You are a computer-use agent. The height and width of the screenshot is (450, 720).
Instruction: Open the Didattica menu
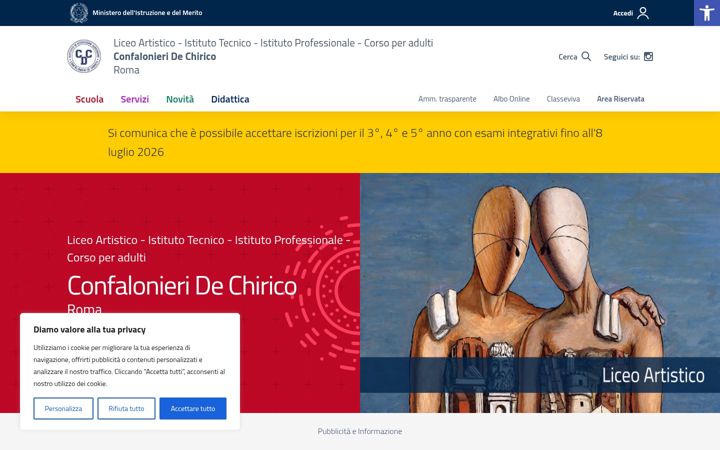[230, 99]
